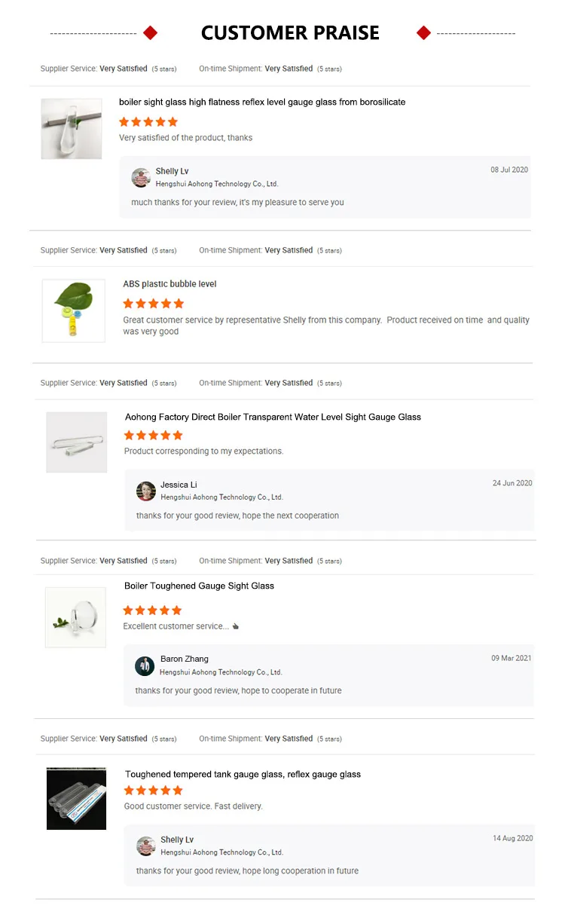
Task: Open the boiler sight glass reflex level gauge thumbnail
Action: 72,129
